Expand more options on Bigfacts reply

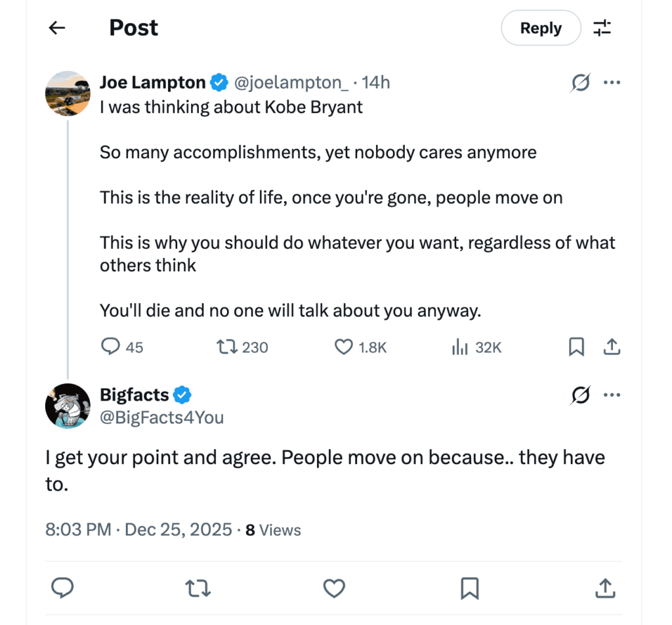[x=612, y=395]
